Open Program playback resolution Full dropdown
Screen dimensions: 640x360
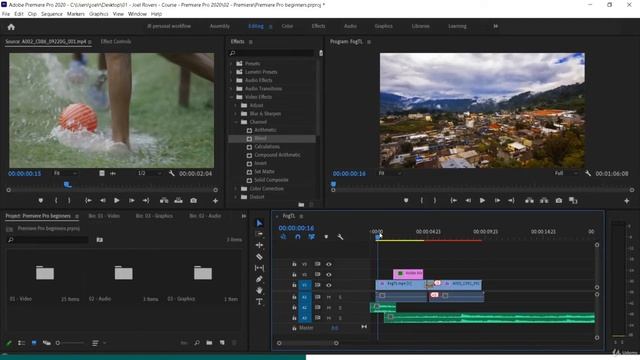coord(567,173)
